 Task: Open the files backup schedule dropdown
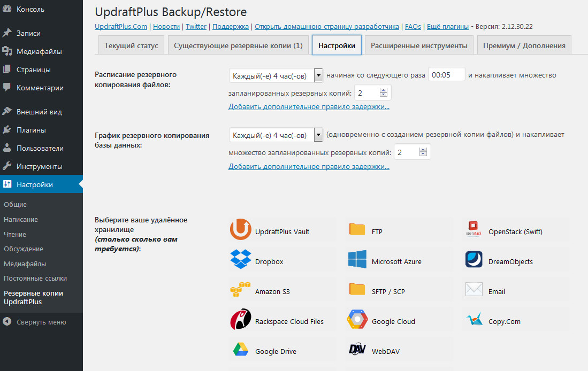[276, 75]
